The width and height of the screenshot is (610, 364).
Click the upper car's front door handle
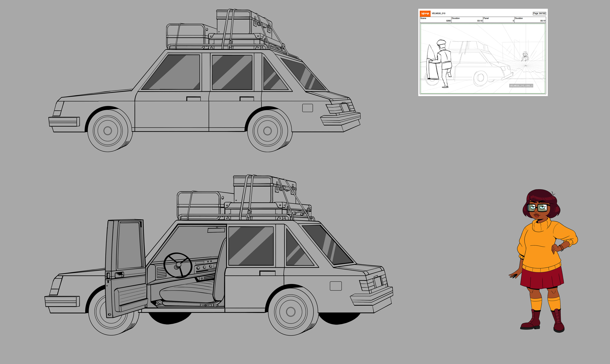[193, 99]
